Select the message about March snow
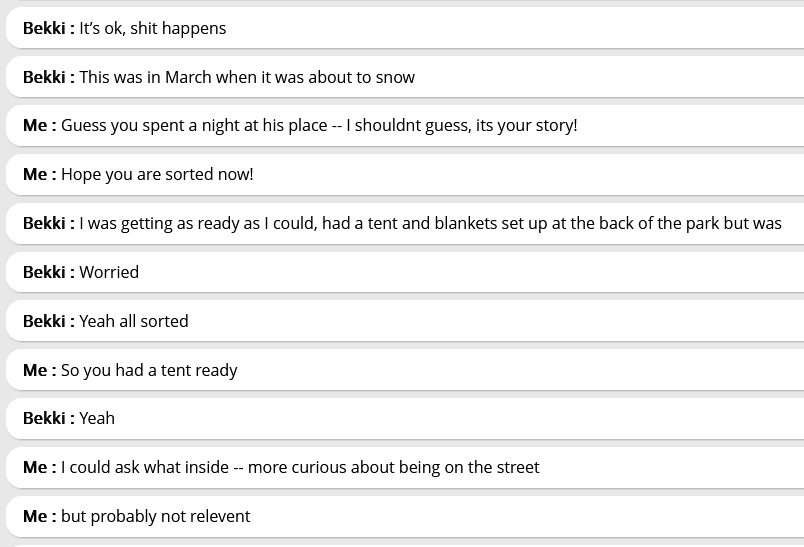Viewport: 804px width, 547px height. 247,77
